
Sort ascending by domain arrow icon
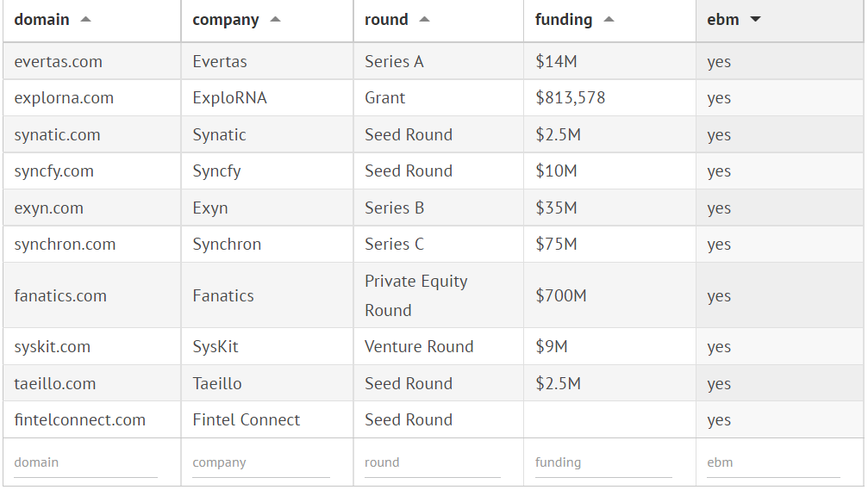pos(85,20)
